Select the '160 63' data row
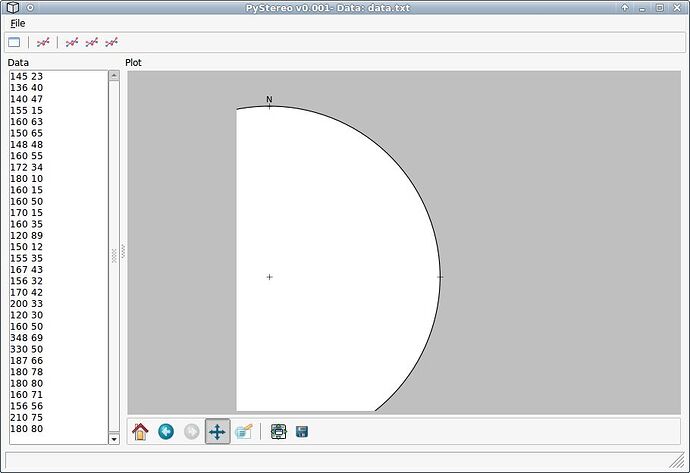The image size is (690, 473). [59, 121]
